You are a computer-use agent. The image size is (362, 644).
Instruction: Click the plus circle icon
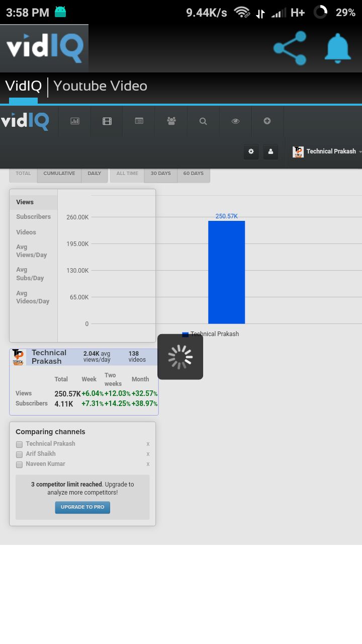[x=267, y=121]
